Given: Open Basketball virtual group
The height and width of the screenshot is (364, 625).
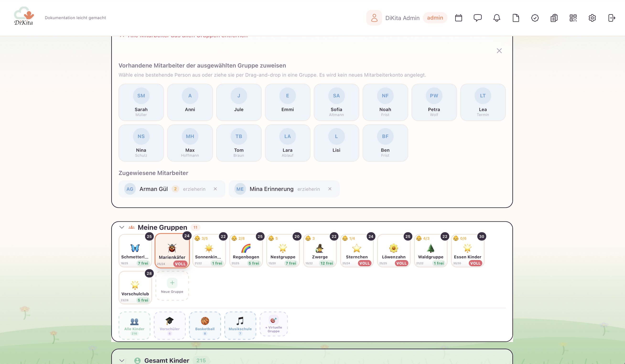Looking at the screenshot, I should [205, 326].
